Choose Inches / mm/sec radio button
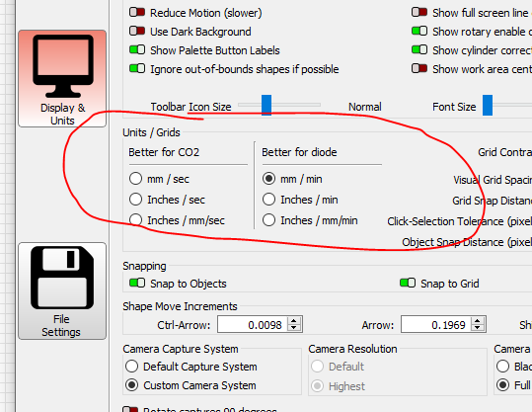This screenshot has width=532, height=412. click(136, 220)
